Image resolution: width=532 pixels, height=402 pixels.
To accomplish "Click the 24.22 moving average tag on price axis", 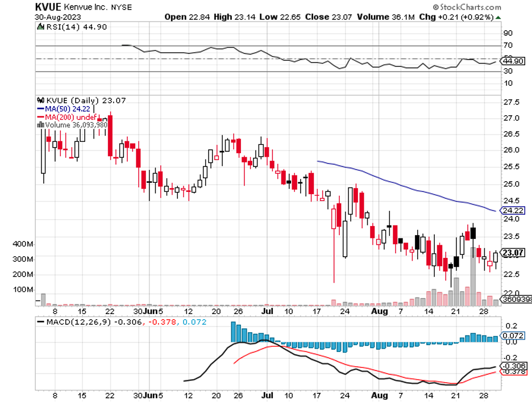I will pyautogui.click(x=513, y=211).
